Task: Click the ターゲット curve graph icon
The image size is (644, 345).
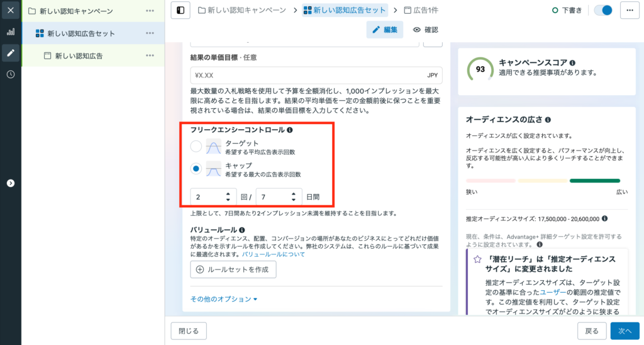Action: tap(214, 147)
